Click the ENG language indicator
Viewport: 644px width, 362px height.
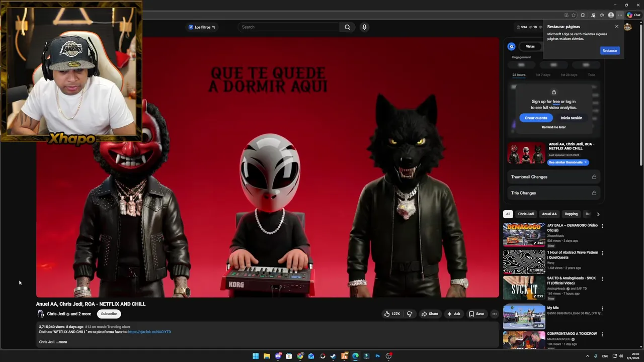pyautogui.click(x=605, y=356)
